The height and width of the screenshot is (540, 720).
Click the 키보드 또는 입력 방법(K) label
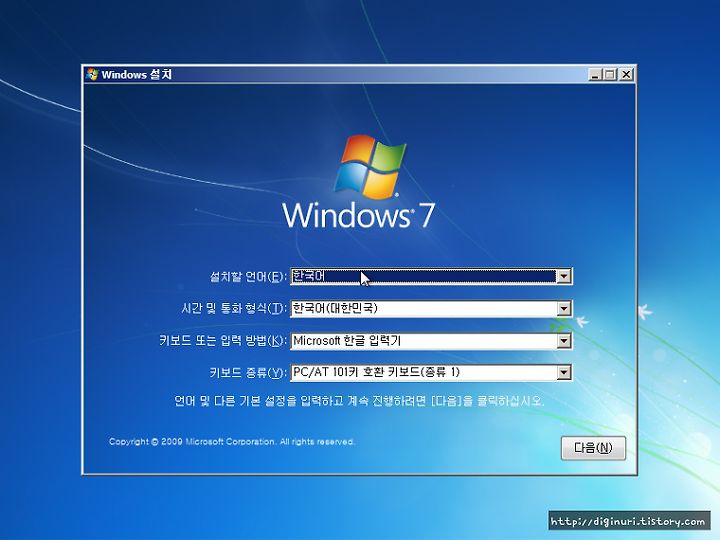click(x=223, y=341)
